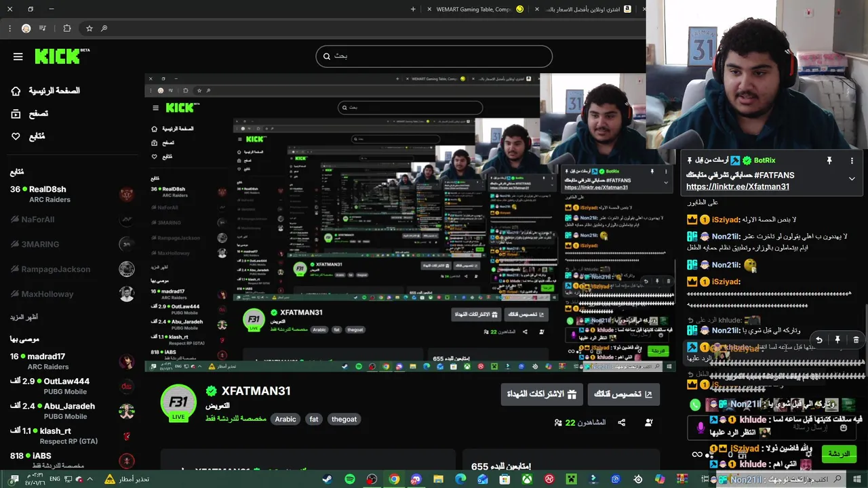The height and width of the screenshot is (488, 868).
Task: Open recommended channel OutLaw444
Action: (72, 386)
